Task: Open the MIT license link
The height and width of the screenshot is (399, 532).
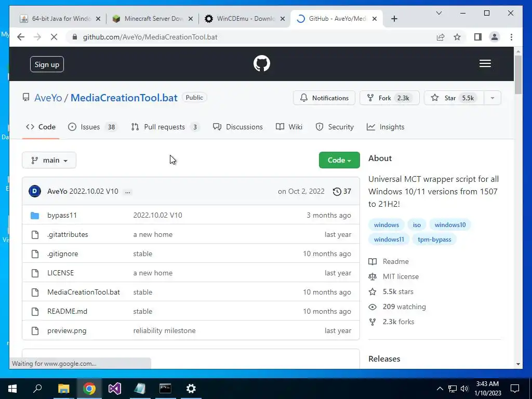Action: pyautogui.click(x=401, y=276)
